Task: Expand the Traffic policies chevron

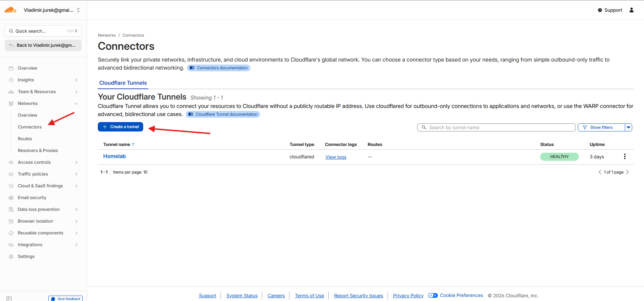Action: pos(76,174)
